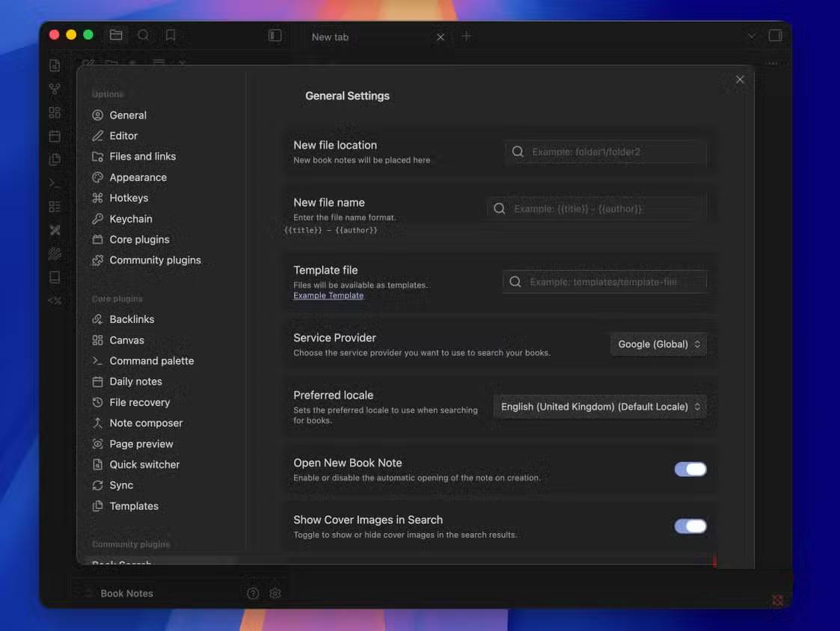Open the Example Template link
This screenshot has height=631, width=840.
click(328, 295)
